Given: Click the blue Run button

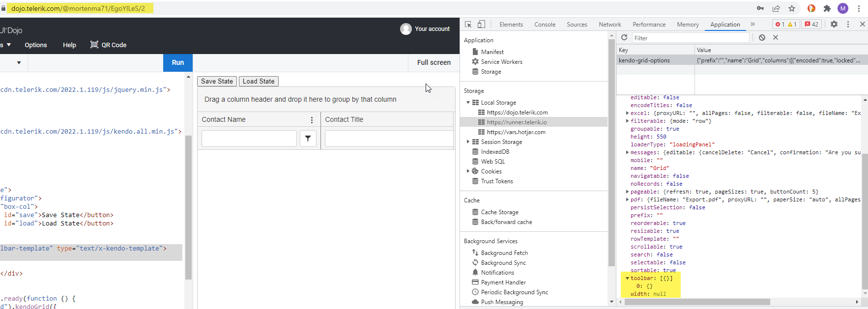Looking at the screenshot, I should 178,63.
